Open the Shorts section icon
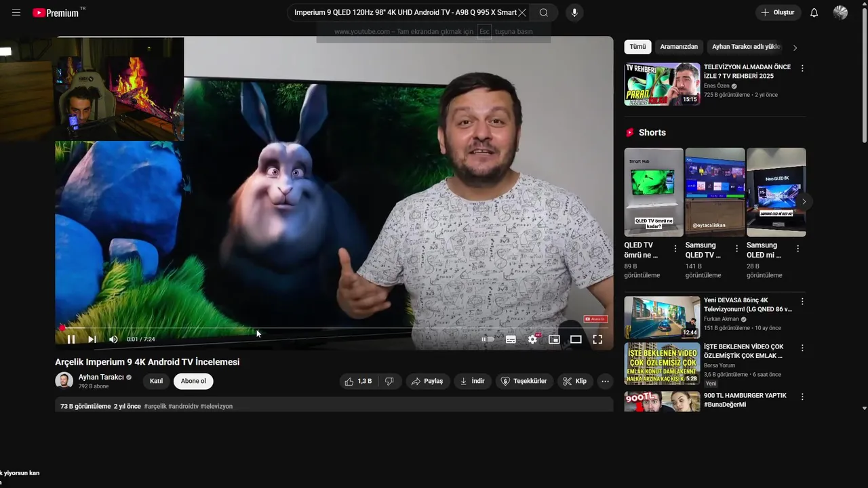 pos(630,132)
